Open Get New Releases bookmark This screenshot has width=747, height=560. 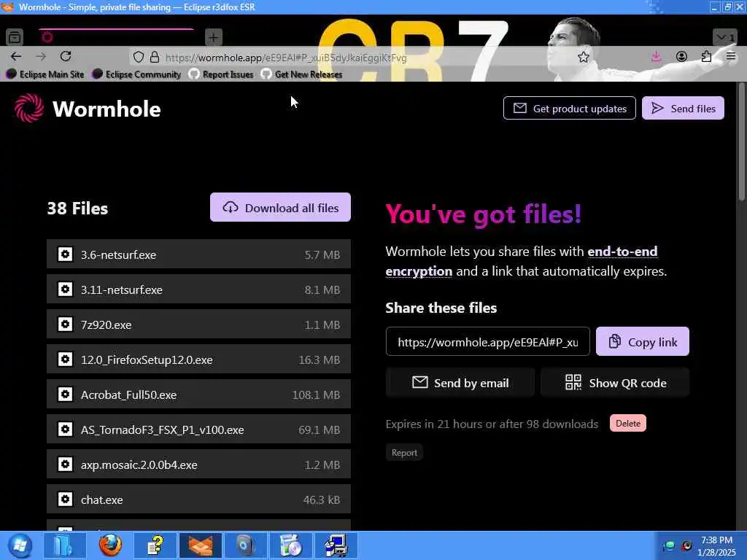302,74
